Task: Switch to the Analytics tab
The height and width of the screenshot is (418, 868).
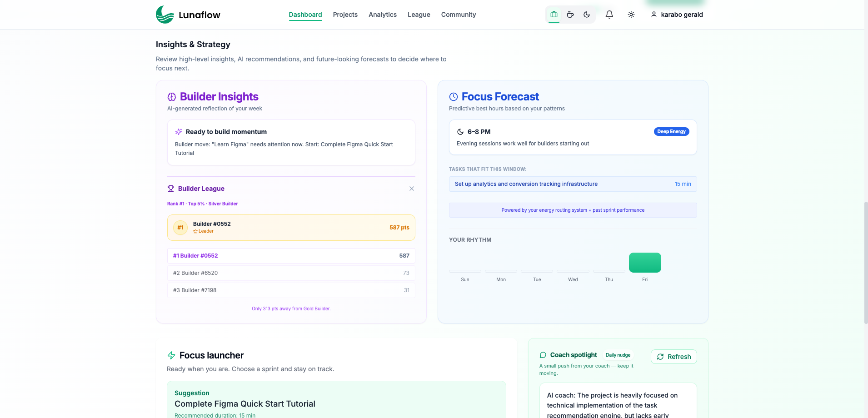Action: click(x=382, y=14)
